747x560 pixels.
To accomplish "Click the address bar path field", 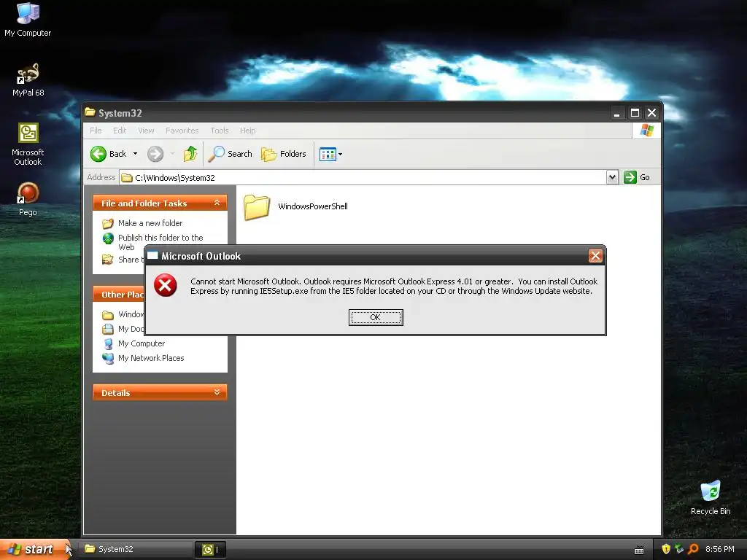I will tap(363, 178).
